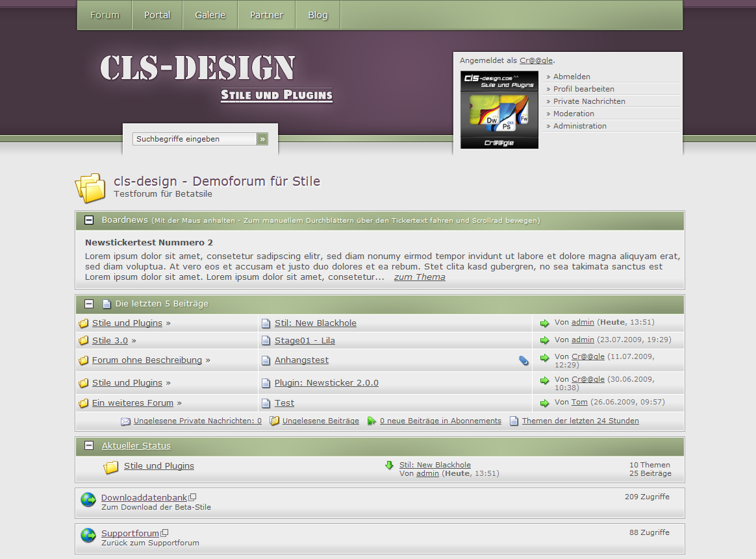Viewport: 756px width, 559px height.
Task: Click the Abmelden logout link
Action: (x=572, y=77)
